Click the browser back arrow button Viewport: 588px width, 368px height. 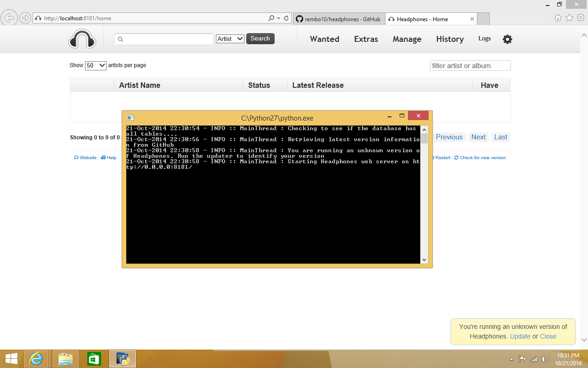coord(9,18)
